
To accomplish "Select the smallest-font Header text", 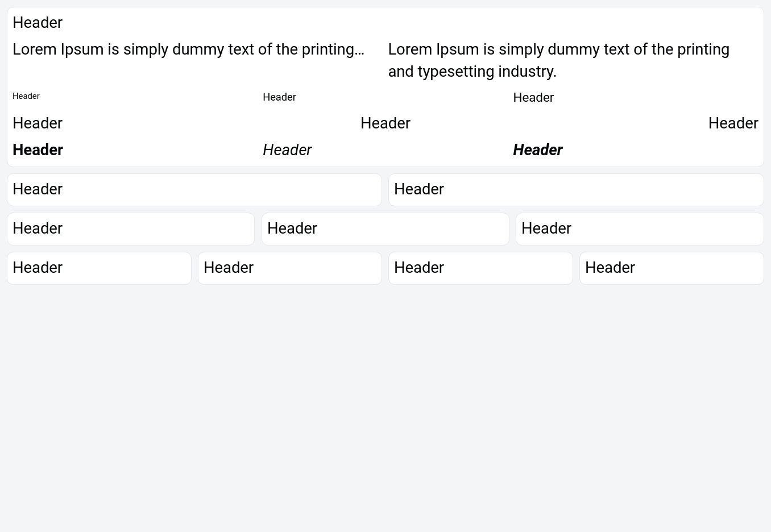I will (x=26, y=96).
